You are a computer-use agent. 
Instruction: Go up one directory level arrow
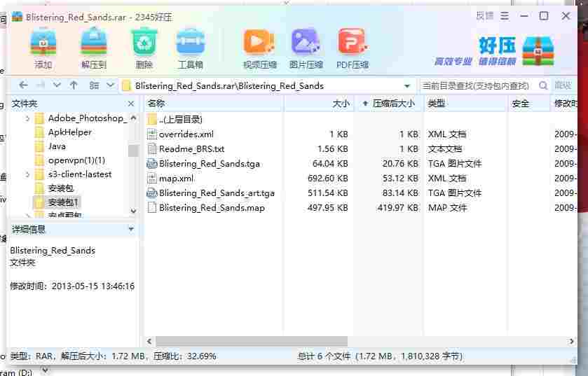tap(74, 85)
